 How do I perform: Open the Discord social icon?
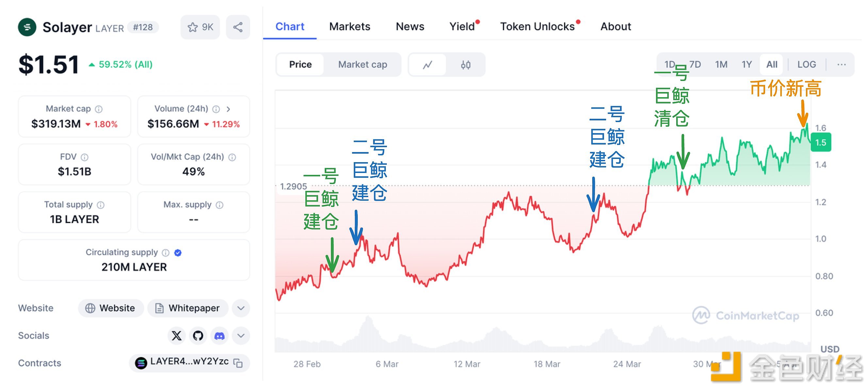click(219, 335)
